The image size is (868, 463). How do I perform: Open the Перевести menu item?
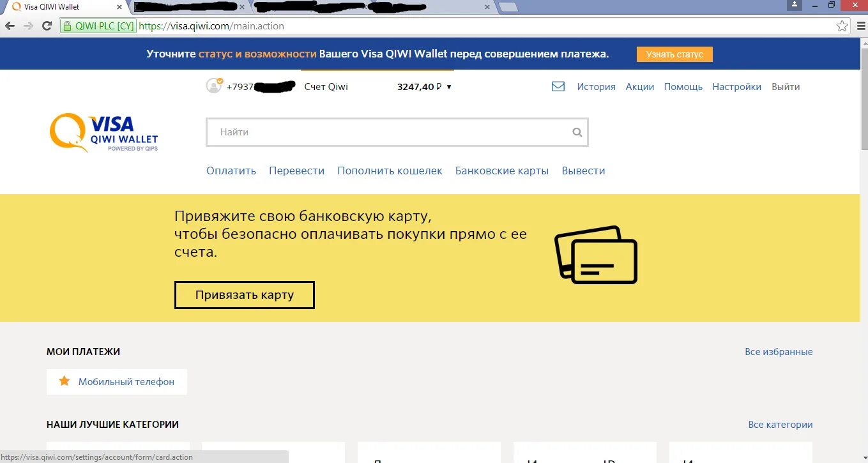tap(296, 171)
